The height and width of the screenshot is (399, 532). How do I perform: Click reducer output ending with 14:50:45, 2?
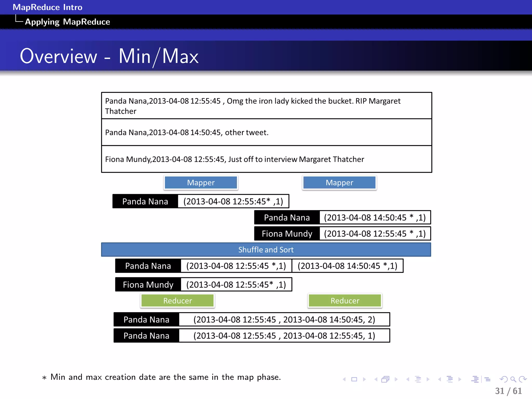[284, 320]
